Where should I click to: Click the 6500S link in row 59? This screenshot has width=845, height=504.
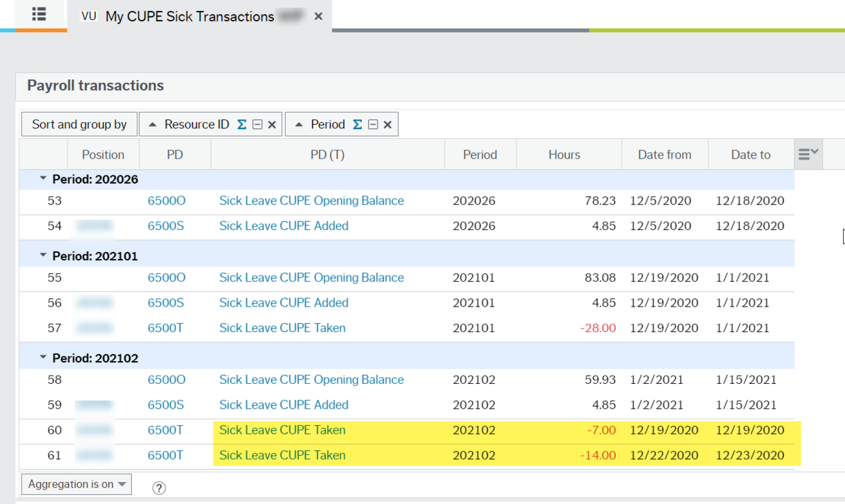click(166, 405)
